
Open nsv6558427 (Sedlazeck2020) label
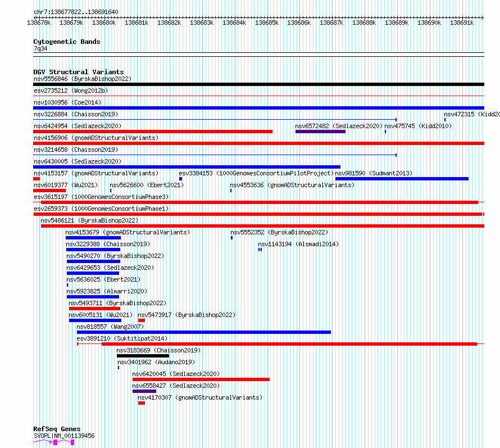click(x=176, y=386)
